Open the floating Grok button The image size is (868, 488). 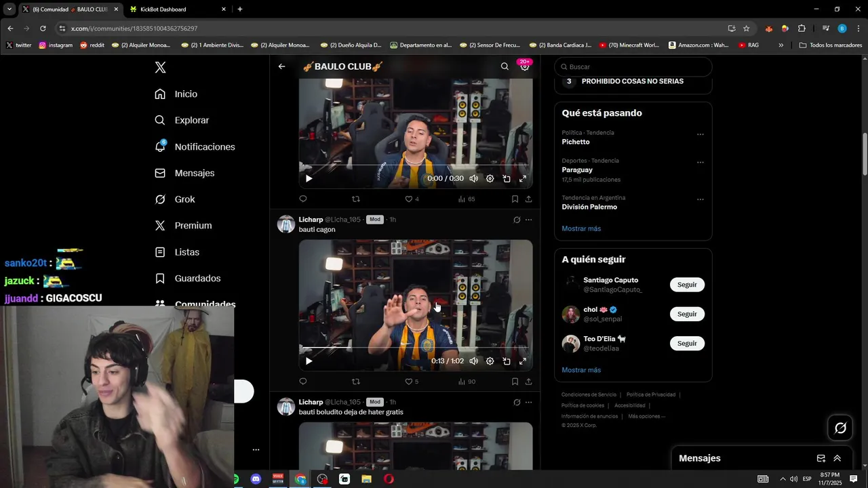(x=840, y=428)
